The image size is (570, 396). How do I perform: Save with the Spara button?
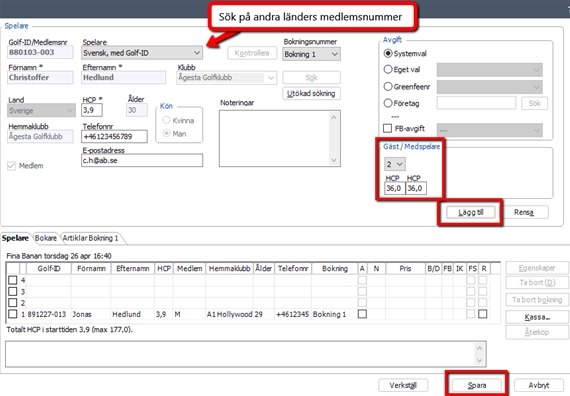[x=477, y=385]
